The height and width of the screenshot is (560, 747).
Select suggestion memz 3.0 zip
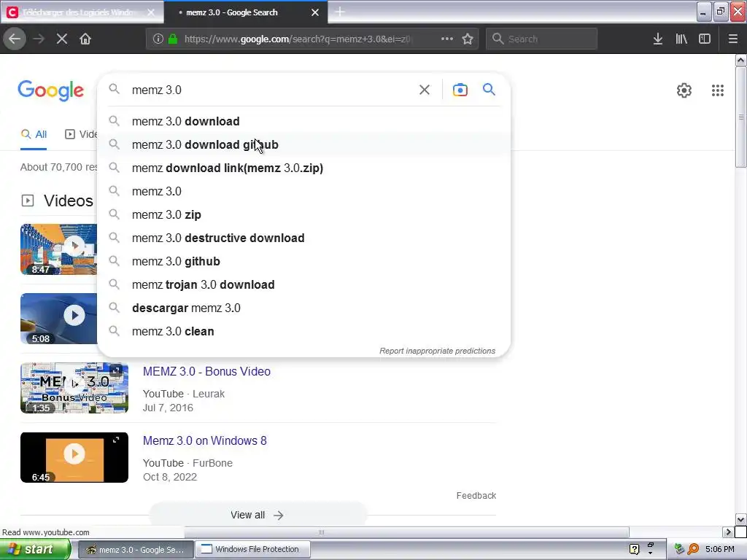click(304, 215)
